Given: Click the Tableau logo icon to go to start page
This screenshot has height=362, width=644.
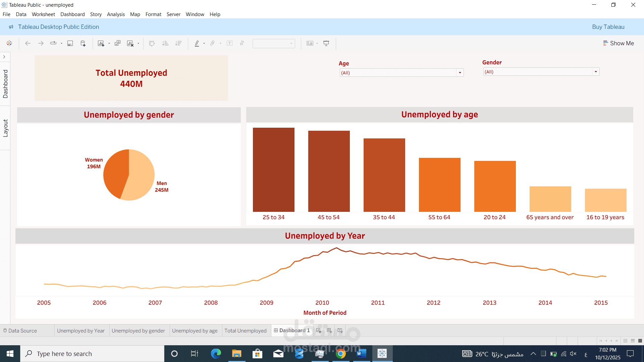Looking at the screenshot, I should point(9,43).
